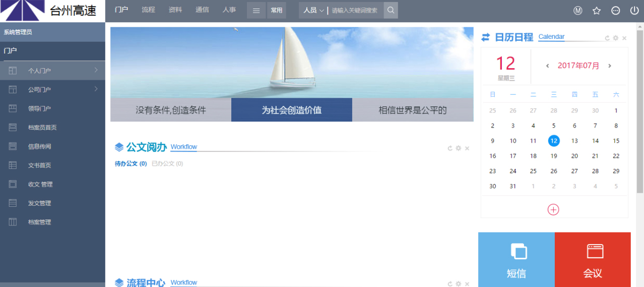
Task: Select 发文管理 in the sidebar
Action: (52, 203)
